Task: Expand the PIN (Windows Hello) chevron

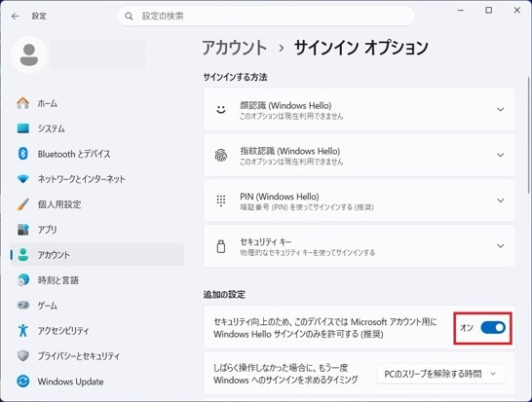Action: tap(500, 201)
